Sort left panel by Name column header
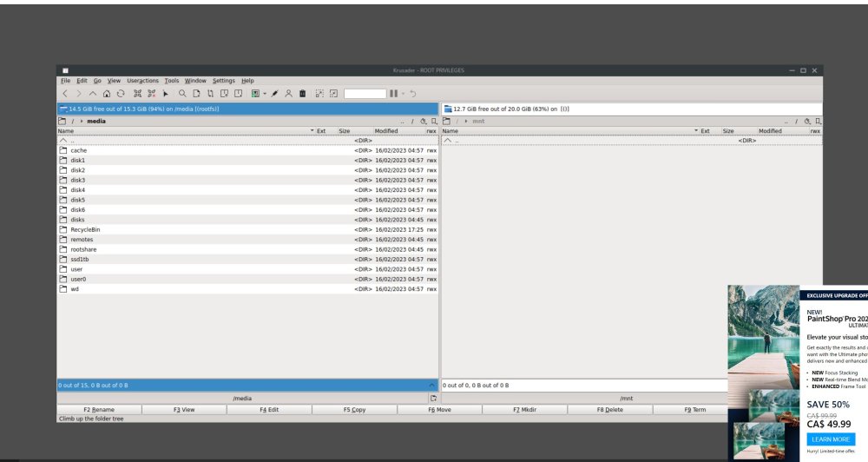868x462 pixels. [x=186, y=131]
